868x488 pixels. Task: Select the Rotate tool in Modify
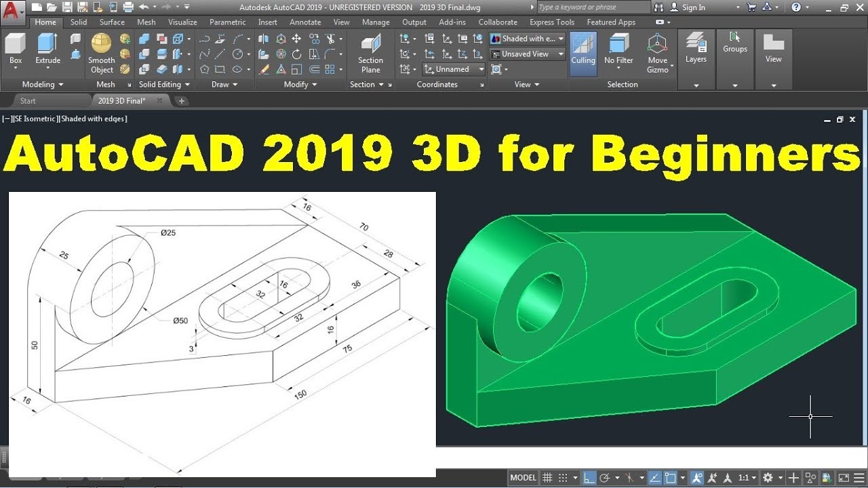297,54
